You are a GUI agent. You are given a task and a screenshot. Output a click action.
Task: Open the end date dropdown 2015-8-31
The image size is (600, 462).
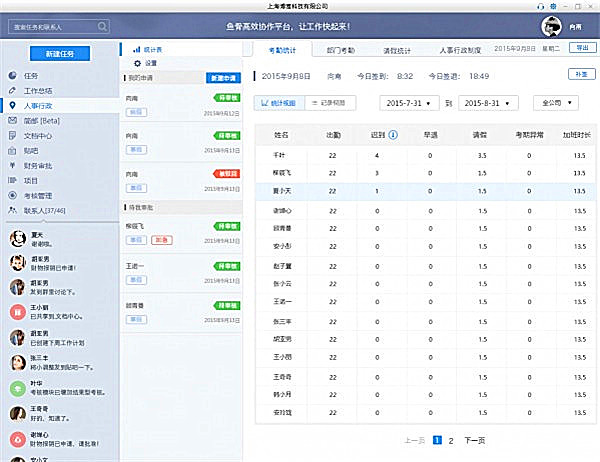(489, 102)
